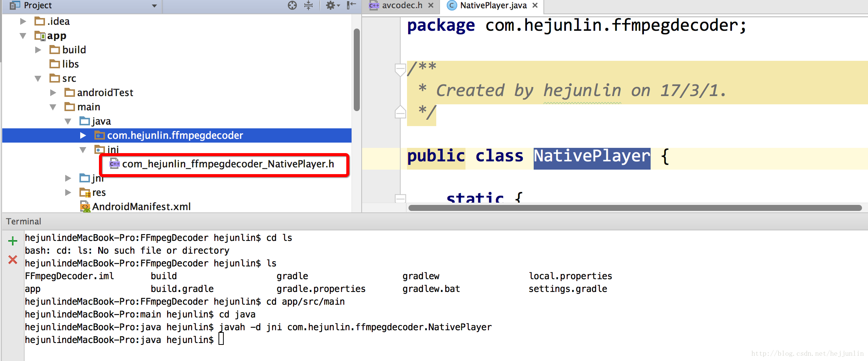Switch to the NativePlayer.java tab
The height and width of the screenshot is (361, 868).
(x=493, y=5)
